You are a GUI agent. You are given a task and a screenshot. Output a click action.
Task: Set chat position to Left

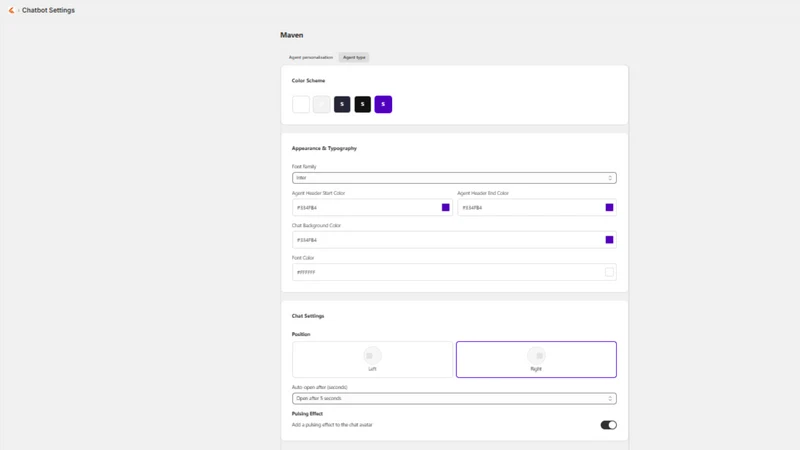[x=372, y=359]
